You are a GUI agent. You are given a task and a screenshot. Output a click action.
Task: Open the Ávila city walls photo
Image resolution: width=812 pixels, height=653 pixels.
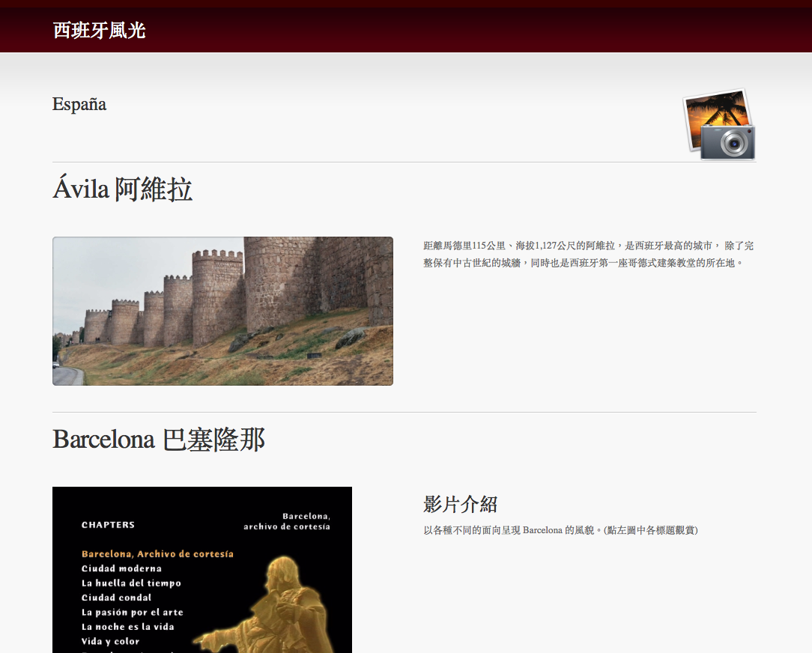(222, 311)
